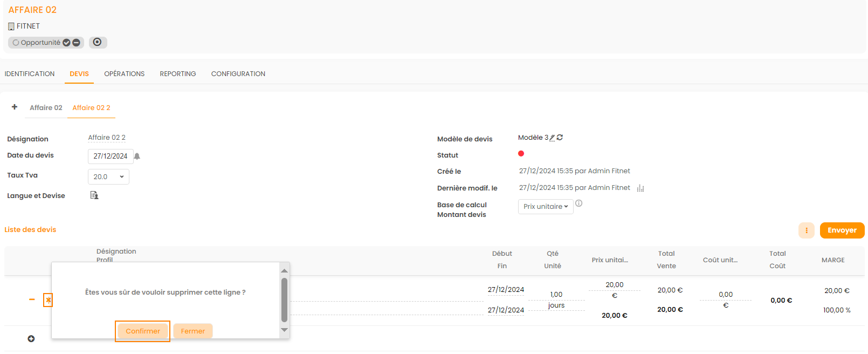This screenshot has width=868, height=354.
Task: Open the Taux Tva dropdown showing 20.0
Action: click(x=108, y=176)
